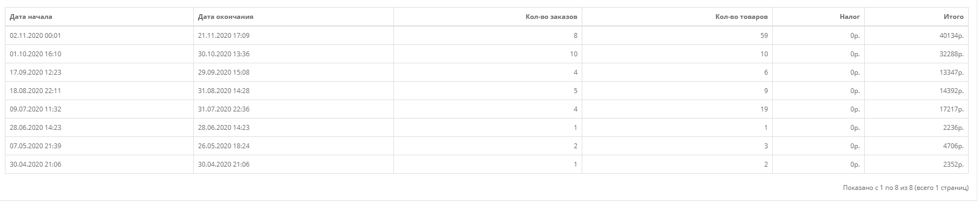Select the row starting 17.09.2020 12:23
980x204 pixels.
tap(486, 73)
